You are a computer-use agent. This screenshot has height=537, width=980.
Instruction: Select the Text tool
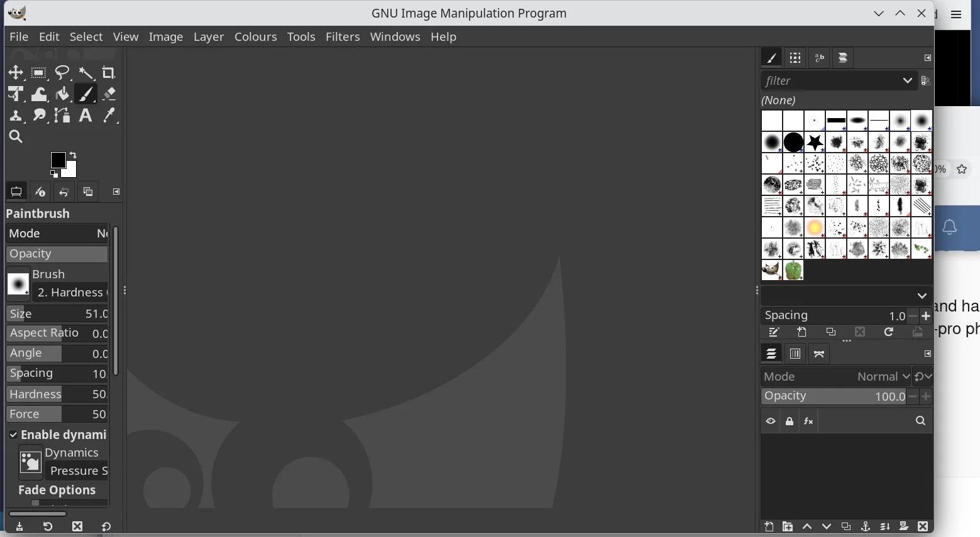pyautogui.click(x=85, y=116)
